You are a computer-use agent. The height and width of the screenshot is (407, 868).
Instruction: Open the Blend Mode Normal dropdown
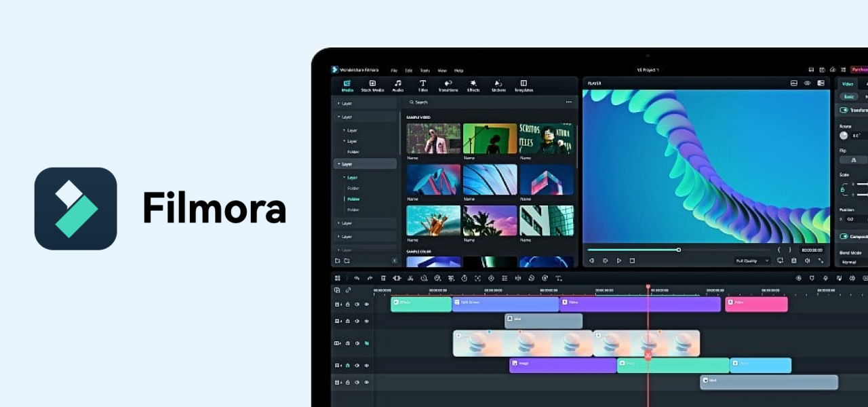[853, 262]
